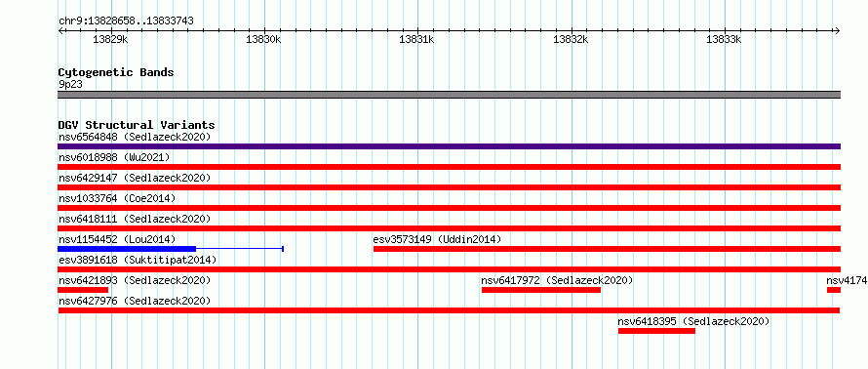The width and height of the screenshot is (868, 369).
Task: Open nsv6018988 (Wu2021) variant label
Action: click(114, 157)
